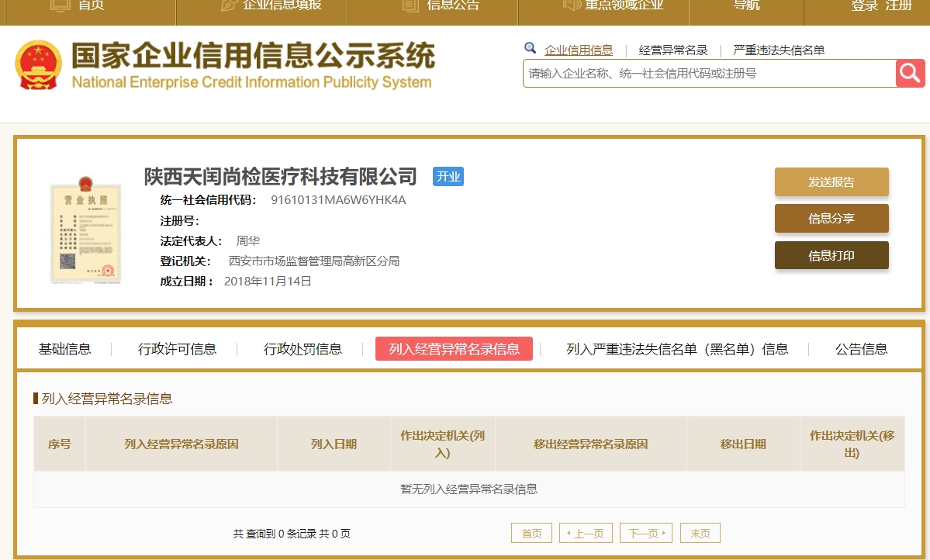
Task: Click the 国家企业信用信息公示系统 site title
Action: tap(254, 55)
